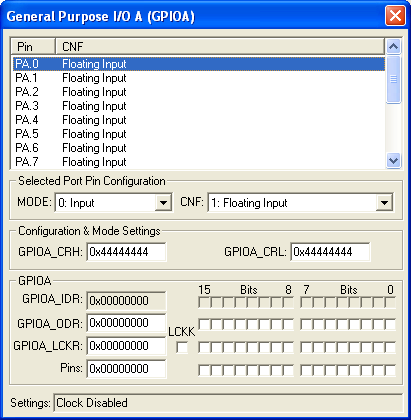Screen dimensions: 411x420
Task: Select the PA.1 Floating Input row
Action: click(199, 78)
